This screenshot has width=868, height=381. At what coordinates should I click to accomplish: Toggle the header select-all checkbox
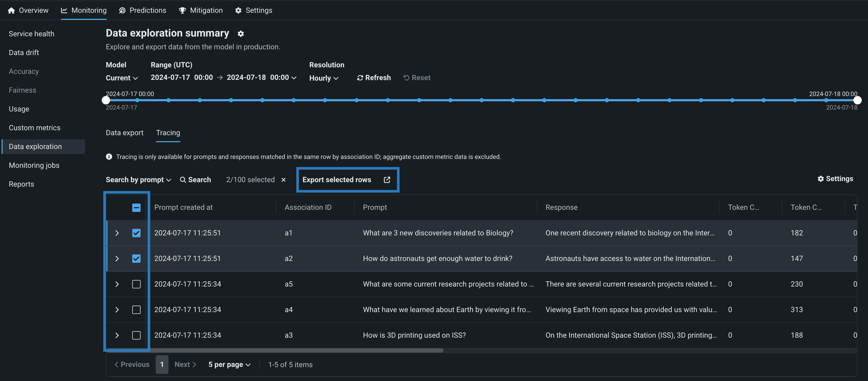(x=136, y=208)
